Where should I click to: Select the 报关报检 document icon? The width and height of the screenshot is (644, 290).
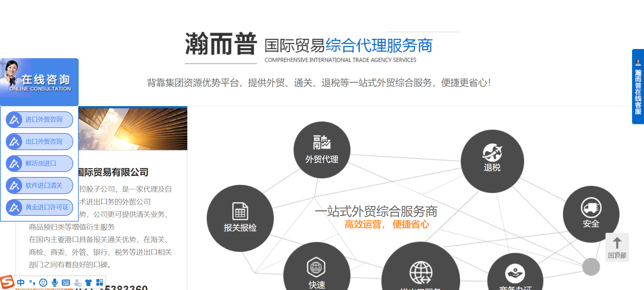(x=240, y=211)
